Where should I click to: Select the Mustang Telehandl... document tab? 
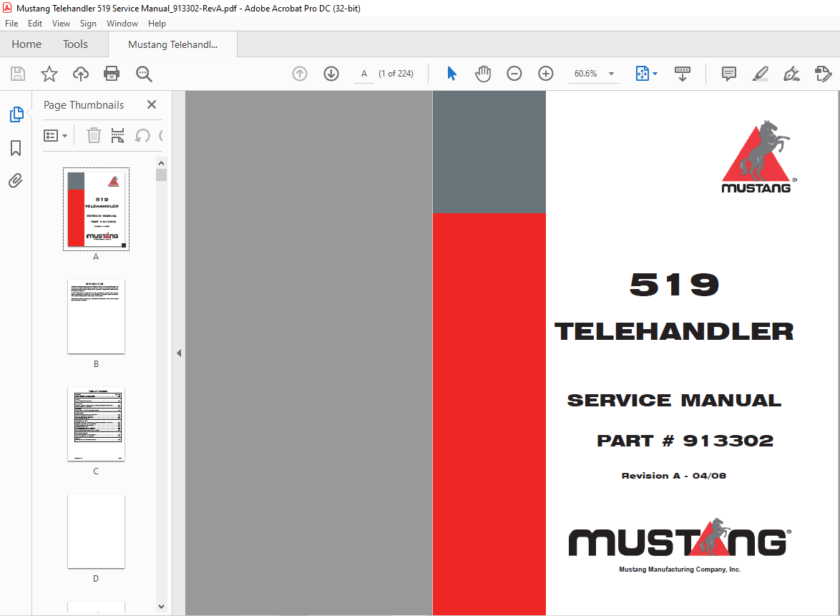coord(172,44)
